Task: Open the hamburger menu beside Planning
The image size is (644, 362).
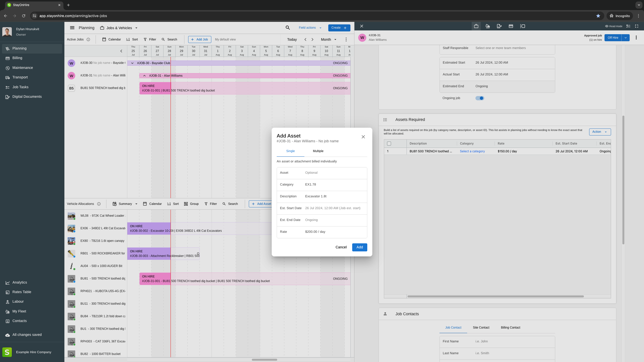Action: pos(72,28)
